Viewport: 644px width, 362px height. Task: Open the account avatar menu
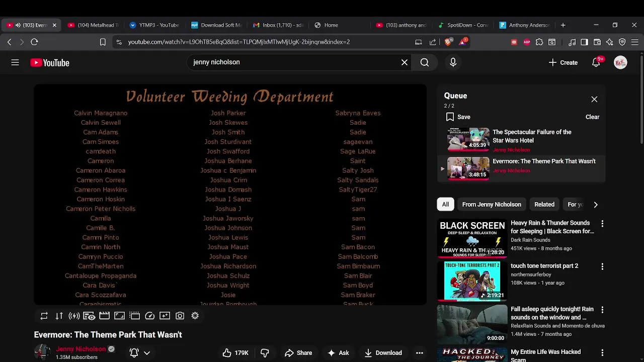tap(620, 62)
